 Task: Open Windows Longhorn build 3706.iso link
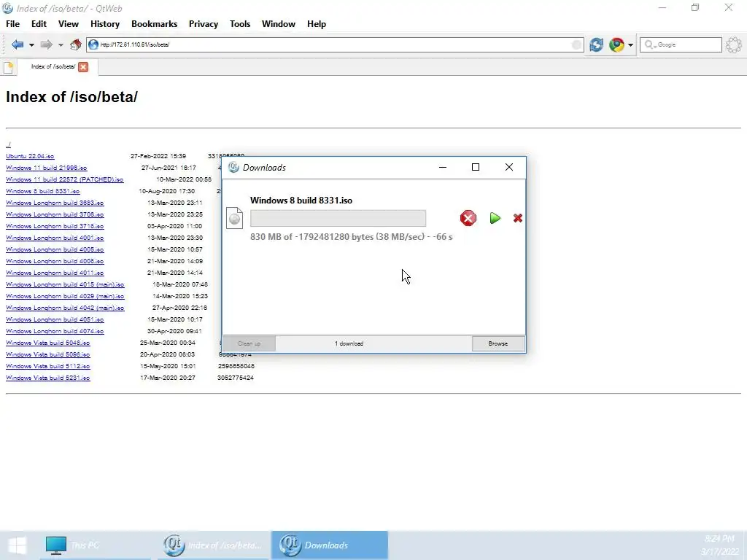coord(55,214)
